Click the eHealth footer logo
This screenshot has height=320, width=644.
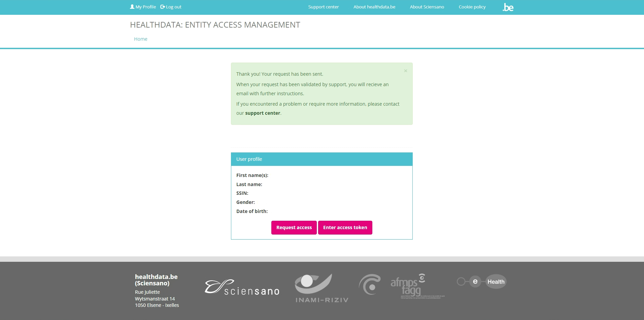click(x=481, y=282)
